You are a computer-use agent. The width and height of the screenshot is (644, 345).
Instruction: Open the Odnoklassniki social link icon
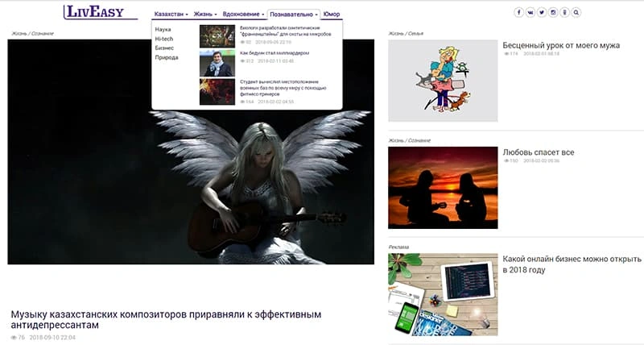(565, 12)
